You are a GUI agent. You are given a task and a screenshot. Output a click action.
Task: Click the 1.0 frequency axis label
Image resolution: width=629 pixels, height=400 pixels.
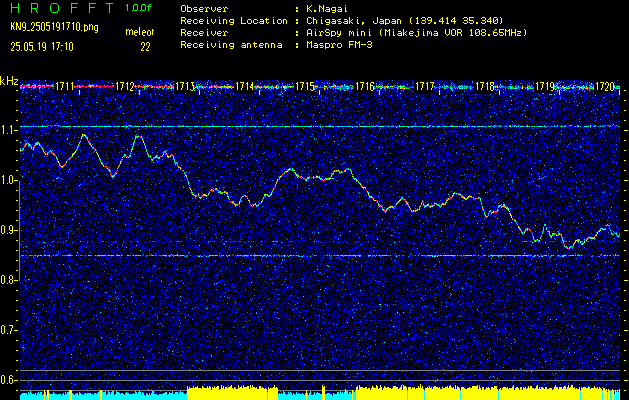[x=8, y=180]
